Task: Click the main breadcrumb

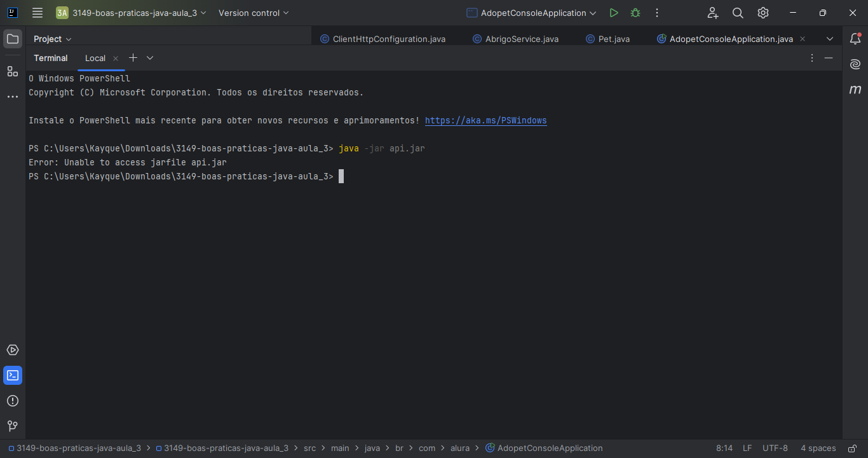Action: 340,448
